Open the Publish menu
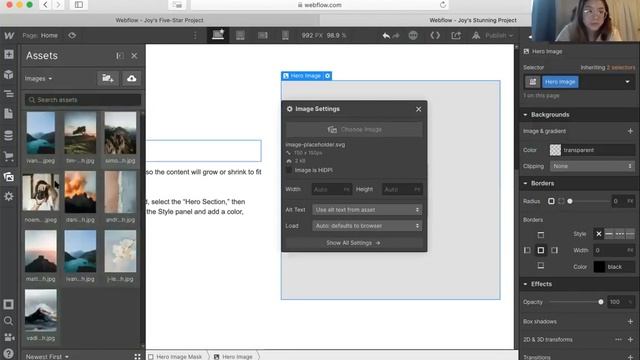Viewport: 640px width, 360px height. (x=498, y=36)
